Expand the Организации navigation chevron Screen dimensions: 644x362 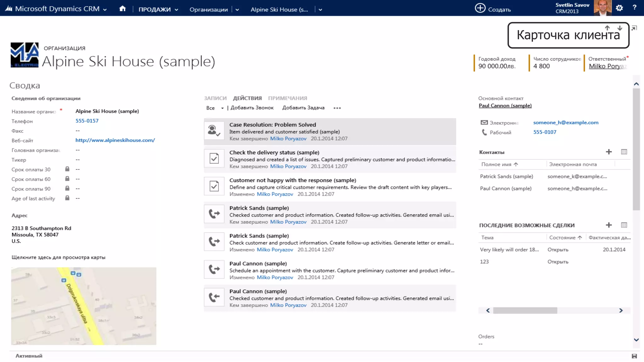237,10
